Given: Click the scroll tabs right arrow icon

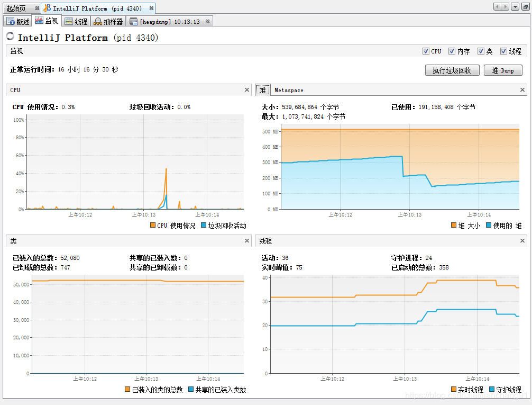Looking at the screenshot, I should click(x=505, y=7).
